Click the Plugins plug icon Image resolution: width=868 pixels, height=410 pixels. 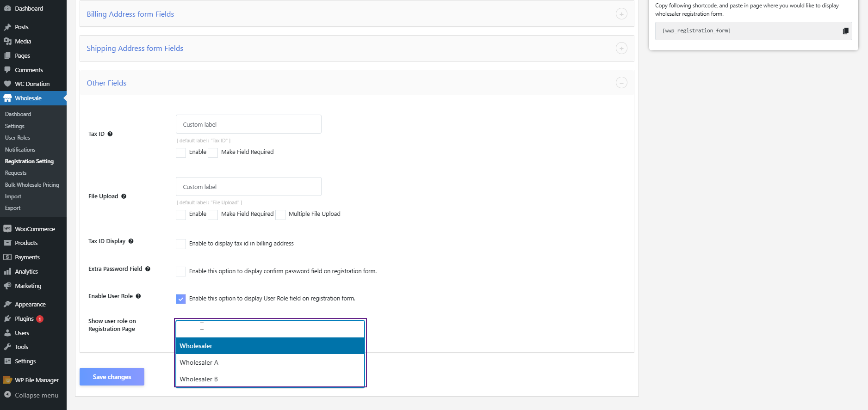click(7, 318)
